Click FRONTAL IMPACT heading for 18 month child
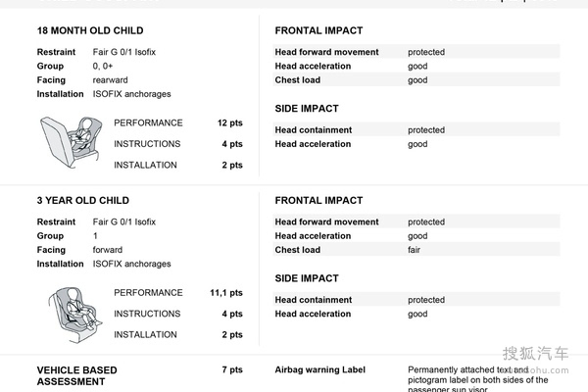The height and width of the screenshot is (392, 588). tap(318, 31)
